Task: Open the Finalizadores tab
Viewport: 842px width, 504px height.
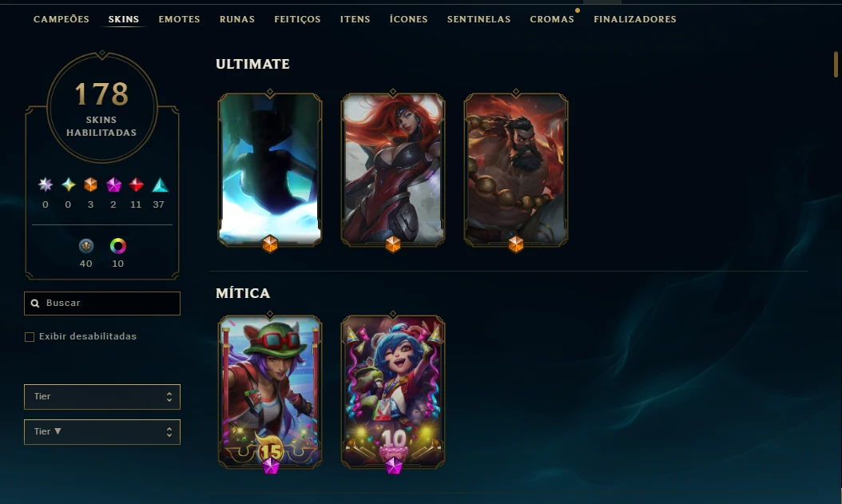Action: pos(635,19)
